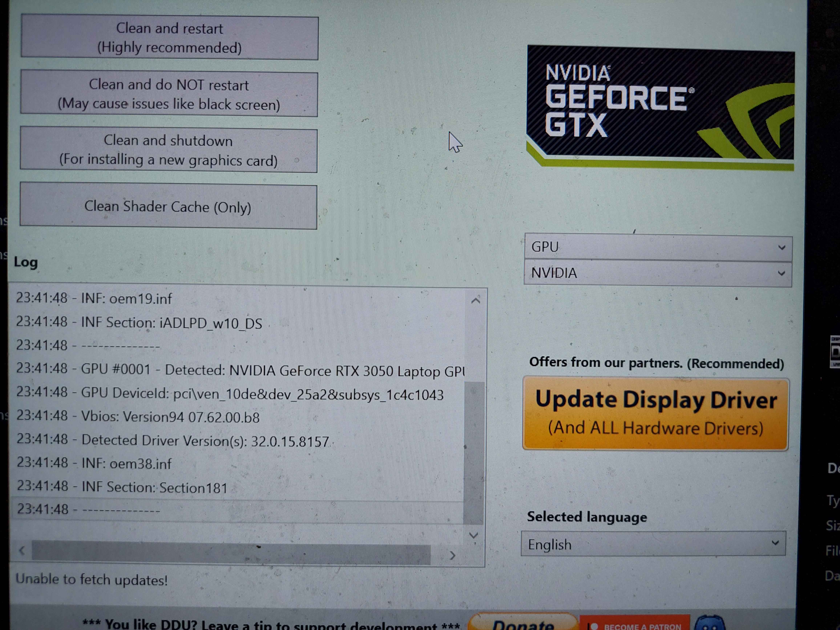Open the GPU device type dropdown

point(658,247)
